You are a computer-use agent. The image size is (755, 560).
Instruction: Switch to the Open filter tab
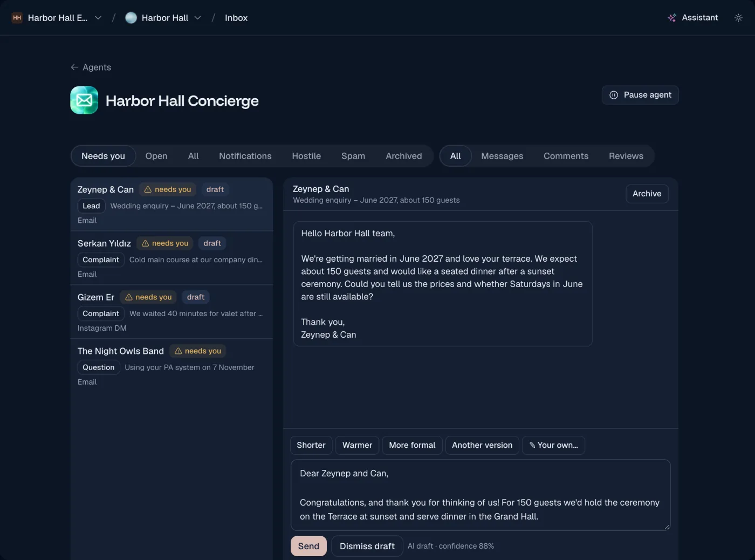(x=156, y=156)
